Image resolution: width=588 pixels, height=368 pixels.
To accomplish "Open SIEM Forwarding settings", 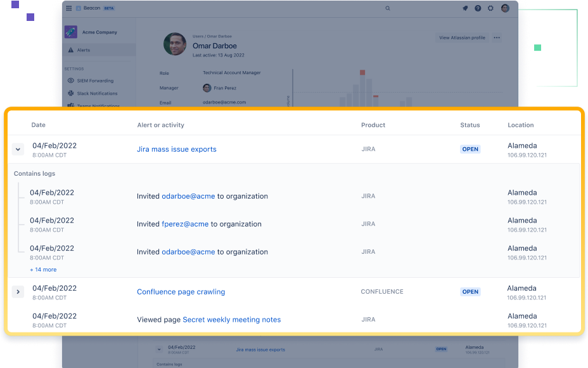I will point(95,81).
